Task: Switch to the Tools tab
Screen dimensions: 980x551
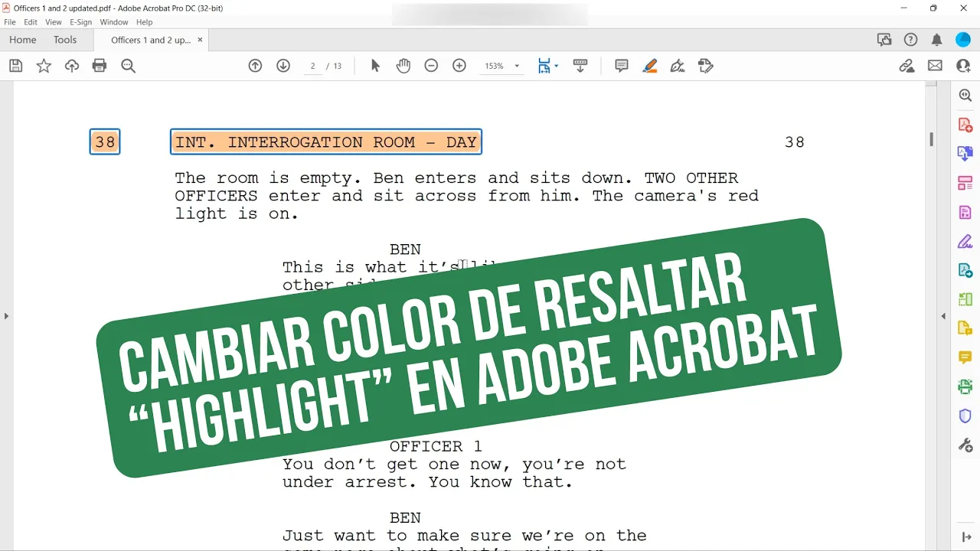Action: tap(65, 40)
